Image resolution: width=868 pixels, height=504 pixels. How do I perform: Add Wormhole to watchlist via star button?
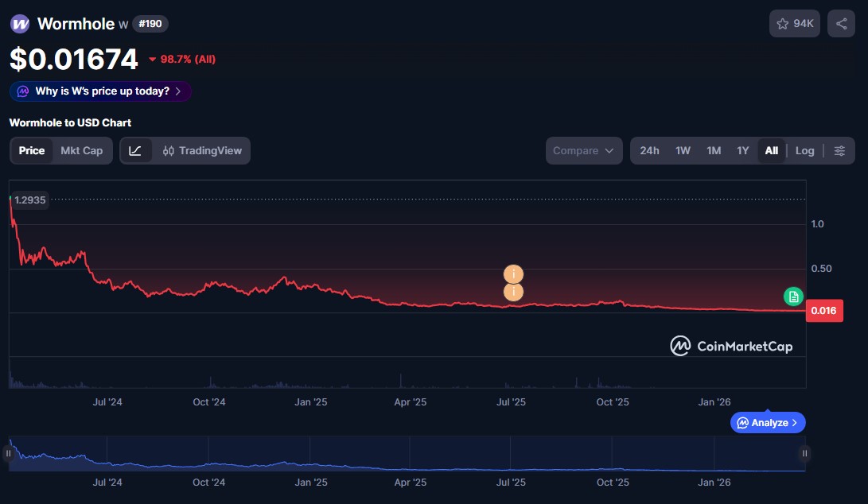click(x=794, y=24)
